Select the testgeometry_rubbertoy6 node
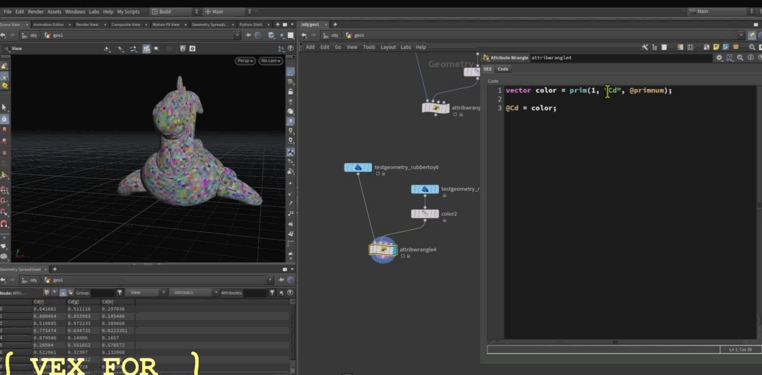The width and height of the screenshot is (762, 375). 358,168
